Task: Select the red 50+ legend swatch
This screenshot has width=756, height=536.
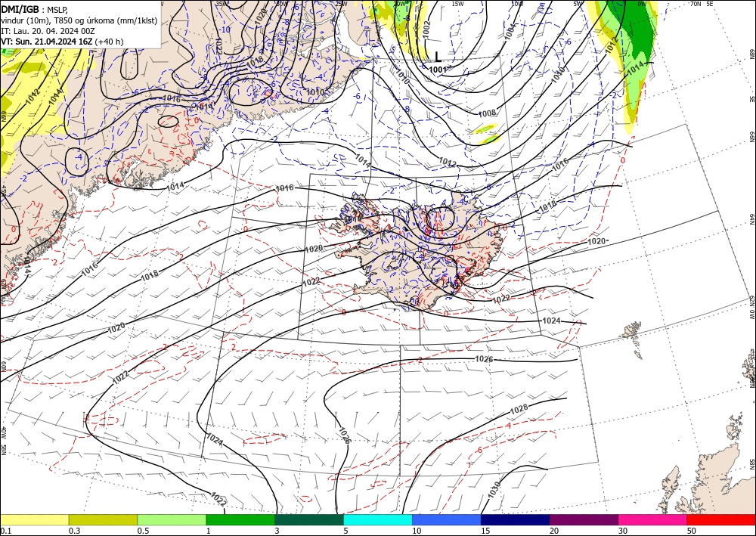Action: pos(721,519)
